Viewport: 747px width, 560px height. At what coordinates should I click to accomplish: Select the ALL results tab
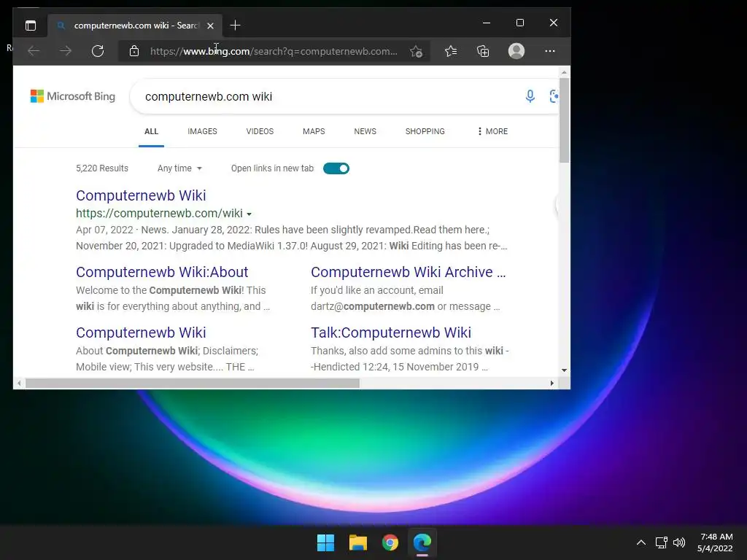click(151, 131)
